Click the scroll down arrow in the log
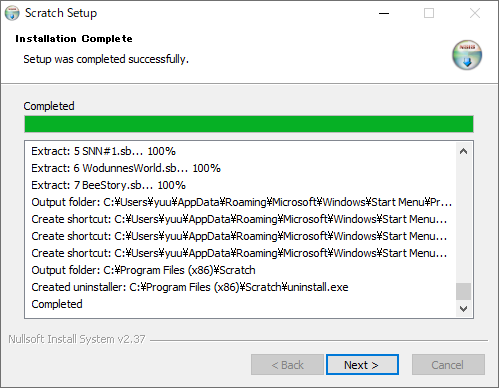The height and width of the screenshot is (388, 499). [x=463, y=309]
